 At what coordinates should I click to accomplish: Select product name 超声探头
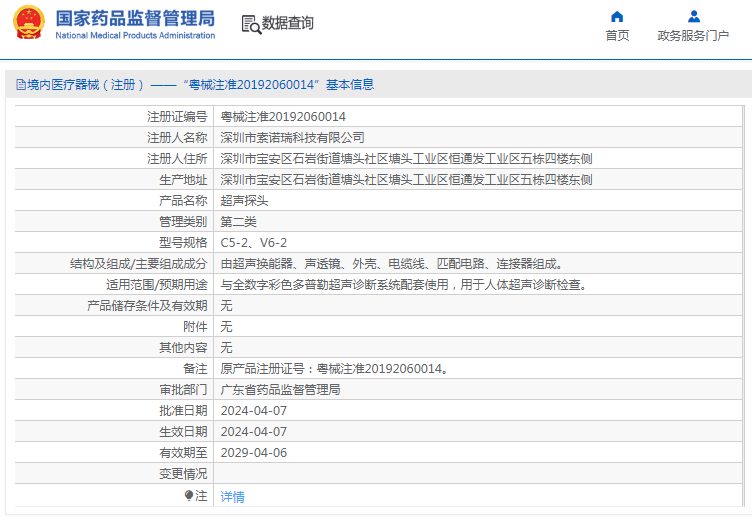click(244, 201)
